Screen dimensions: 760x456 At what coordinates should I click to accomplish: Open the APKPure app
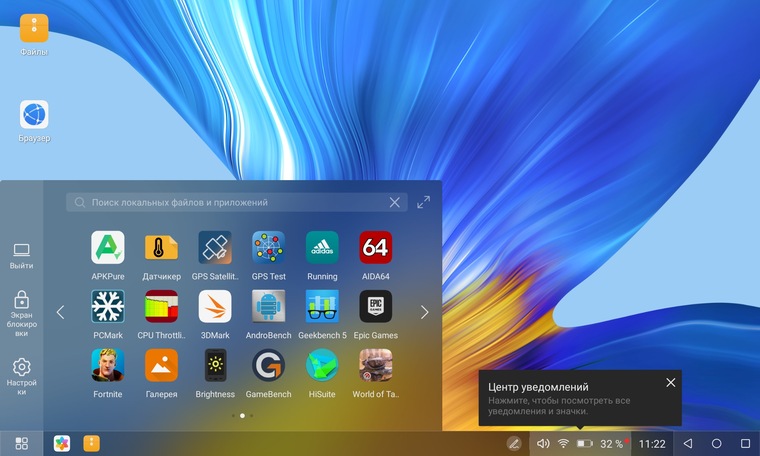coord(107,247)
